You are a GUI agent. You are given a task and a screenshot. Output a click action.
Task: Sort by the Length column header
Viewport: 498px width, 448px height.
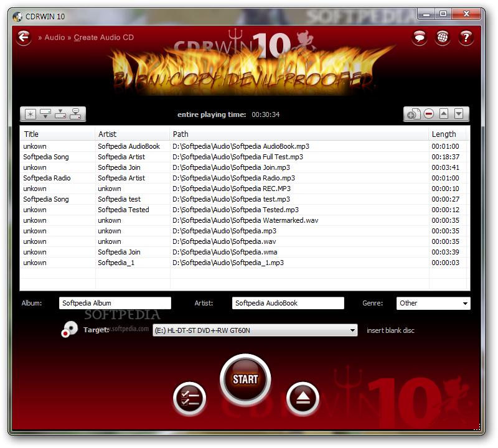(448, 134)
